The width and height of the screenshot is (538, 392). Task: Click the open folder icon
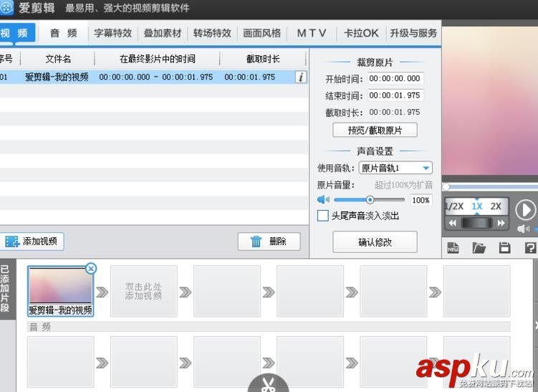click(479, 248)
